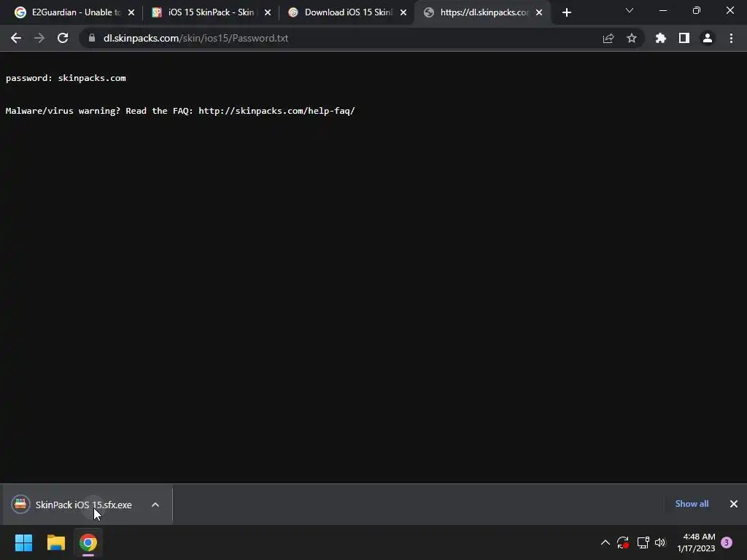Open Chrome's three-dot menu
Screen dimensions: 747x560
tap(731, 38)
